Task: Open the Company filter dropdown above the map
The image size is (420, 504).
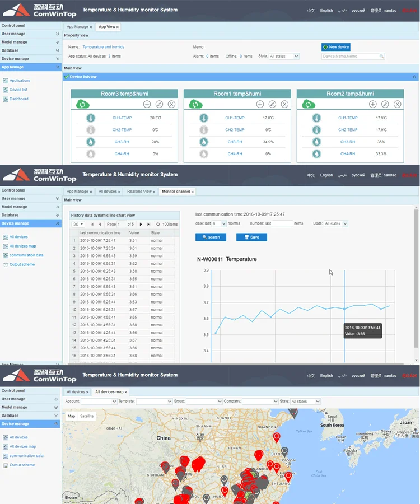Action: tap(260, 402)
